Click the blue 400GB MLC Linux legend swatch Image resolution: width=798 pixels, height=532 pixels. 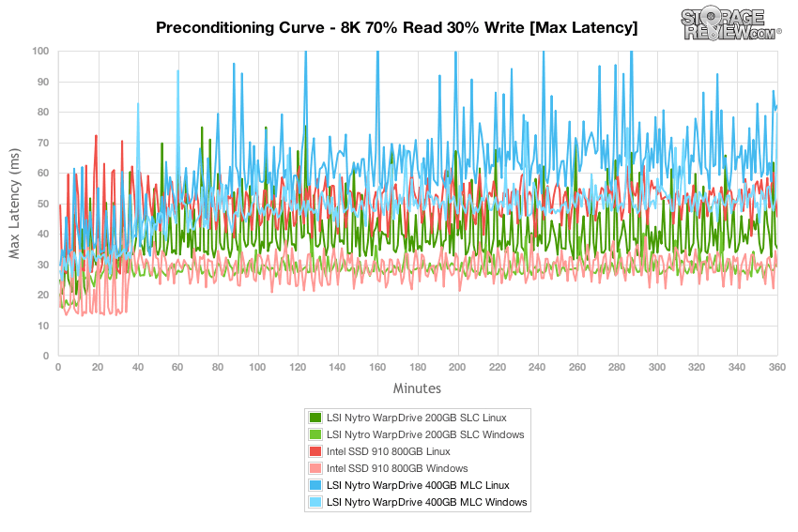pyautogui.click(x=315, y=485)
